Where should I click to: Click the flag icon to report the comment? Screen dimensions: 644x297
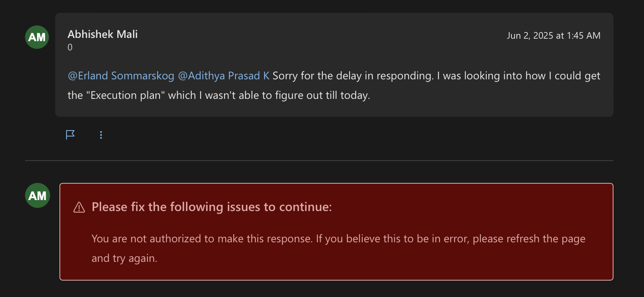tap(70, 135)
